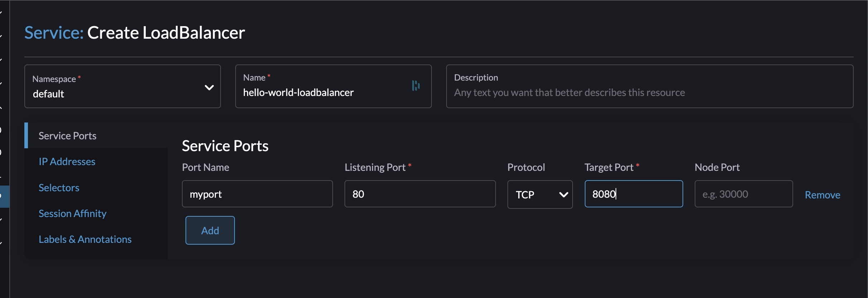Remove the myport service port row

(822, 194)
